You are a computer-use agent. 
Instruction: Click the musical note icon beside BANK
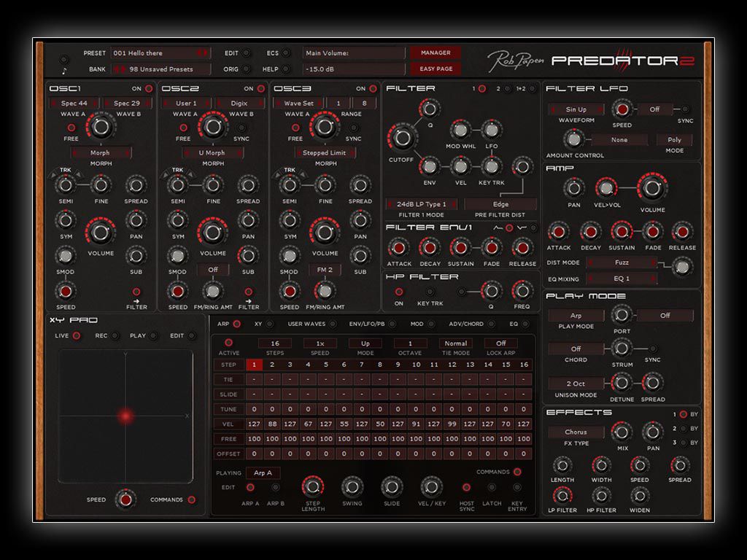pyautogui.click(x=65, y=69)
